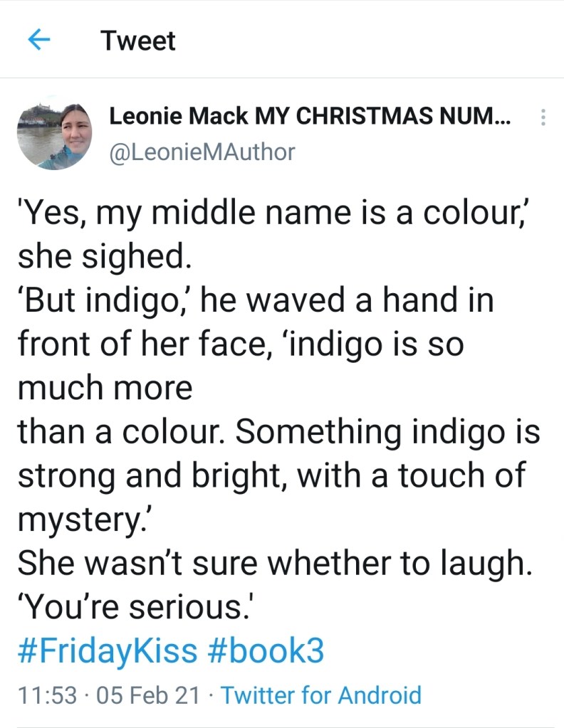Image resolution: width=564 pixels, height=728 pixels.
Task: Tap the line starting 'But indigo'
Action: coord(255,300)
